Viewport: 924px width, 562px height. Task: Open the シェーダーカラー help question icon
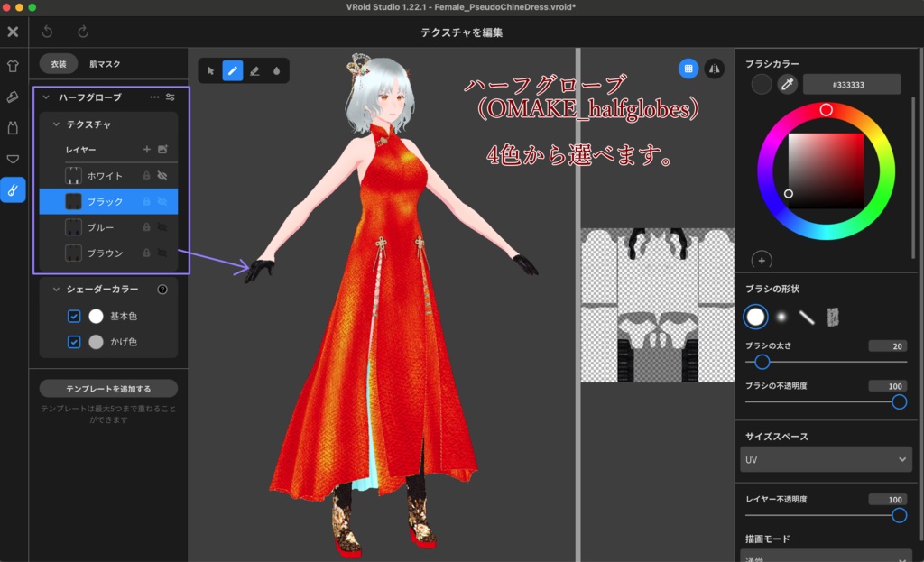pos(162,290)
